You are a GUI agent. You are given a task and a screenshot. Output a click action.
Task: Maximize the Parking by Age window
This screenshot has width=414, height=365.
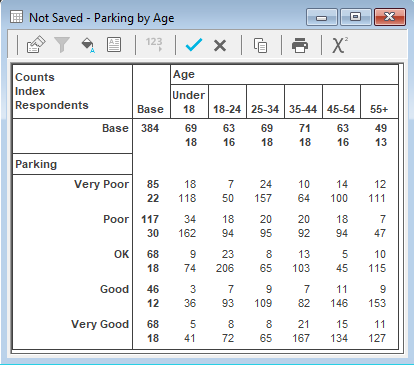coord(355,17)
